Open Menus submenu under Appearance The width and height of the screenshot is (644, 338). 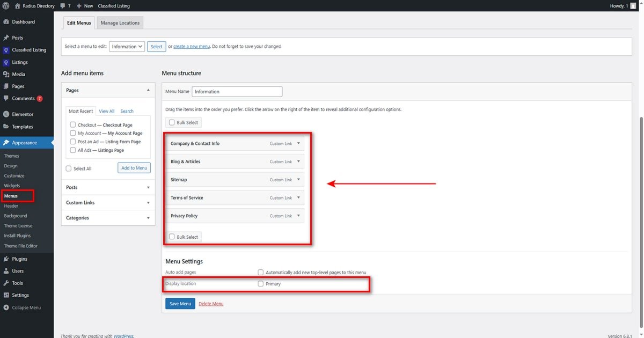(x=11, y=196)
